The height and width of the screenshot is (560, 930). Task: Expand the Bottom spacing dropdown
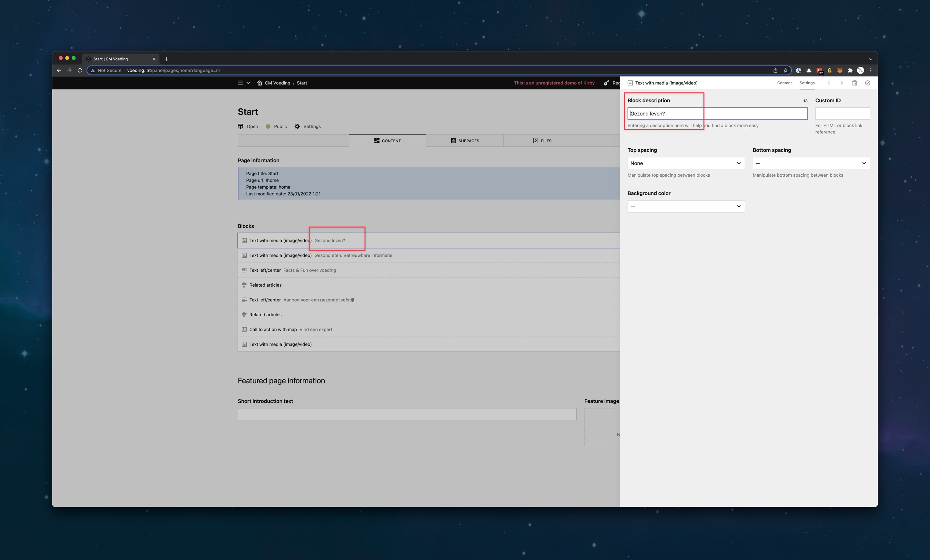click(x=811, y=163)
